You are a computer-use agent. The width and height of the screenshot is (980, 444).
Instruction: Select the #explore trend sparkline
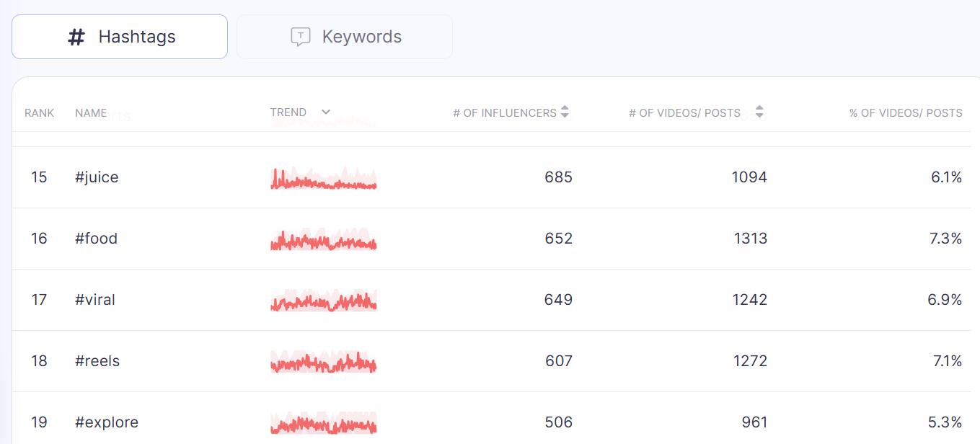point(324,424)
